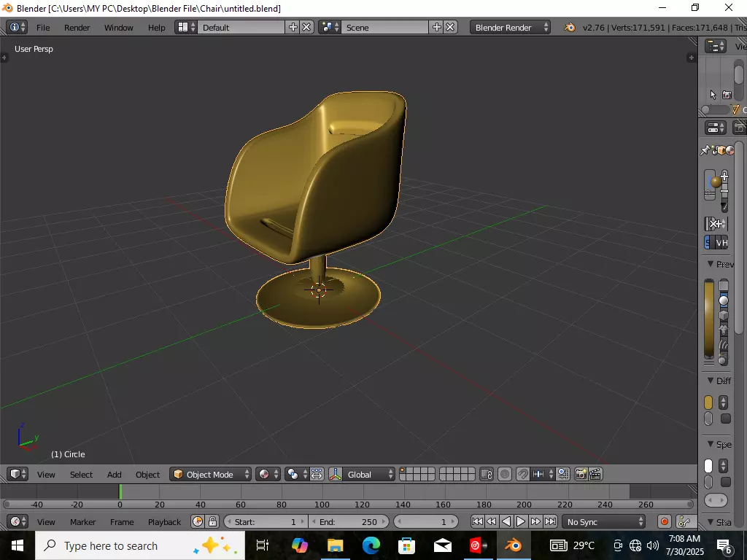Render OpenGL viewport image
Image resolution: width=747 pixels, height=560 pixels.
581,474
